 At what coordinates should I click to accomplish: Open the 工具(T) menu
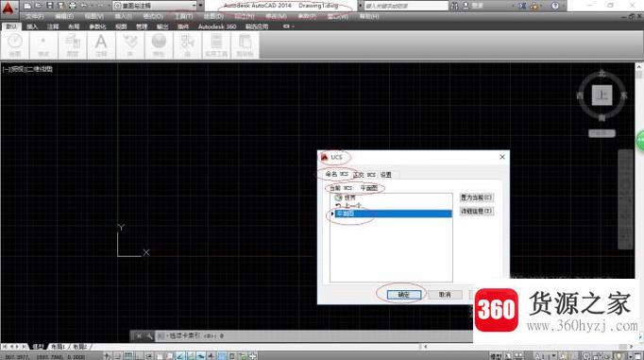183,16
